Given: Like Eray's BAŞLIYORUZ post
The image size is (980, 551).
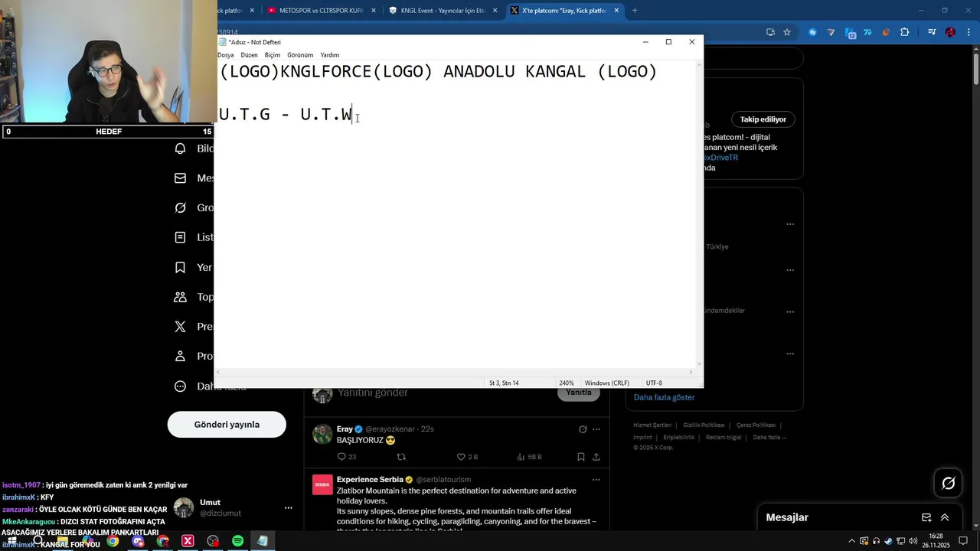Looking at the screenshot, I should 461,457.
